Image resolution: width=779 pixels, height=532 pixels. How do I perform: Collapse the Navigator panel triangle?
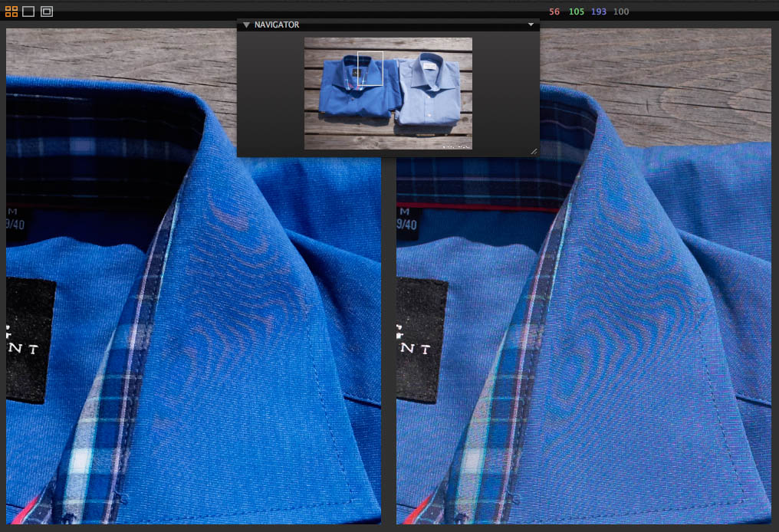pyautogui.click(x=246, y=25)
